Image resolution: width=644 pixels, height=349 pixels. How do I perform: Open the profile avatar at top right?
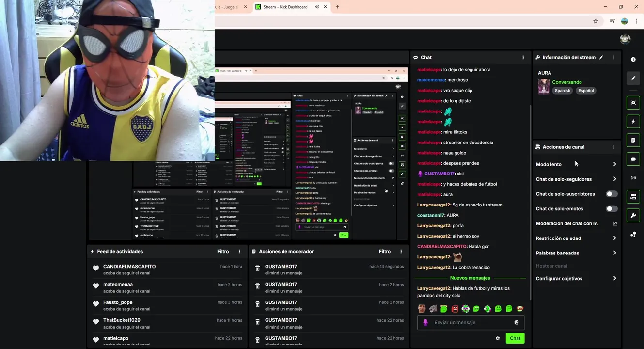[625, 39]
